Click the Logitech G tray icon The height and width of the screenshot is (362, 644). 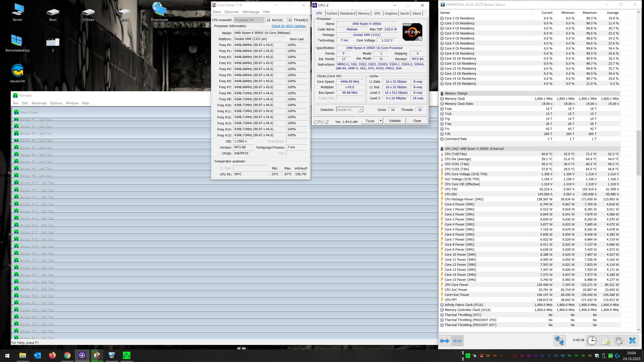coord(617,355)
